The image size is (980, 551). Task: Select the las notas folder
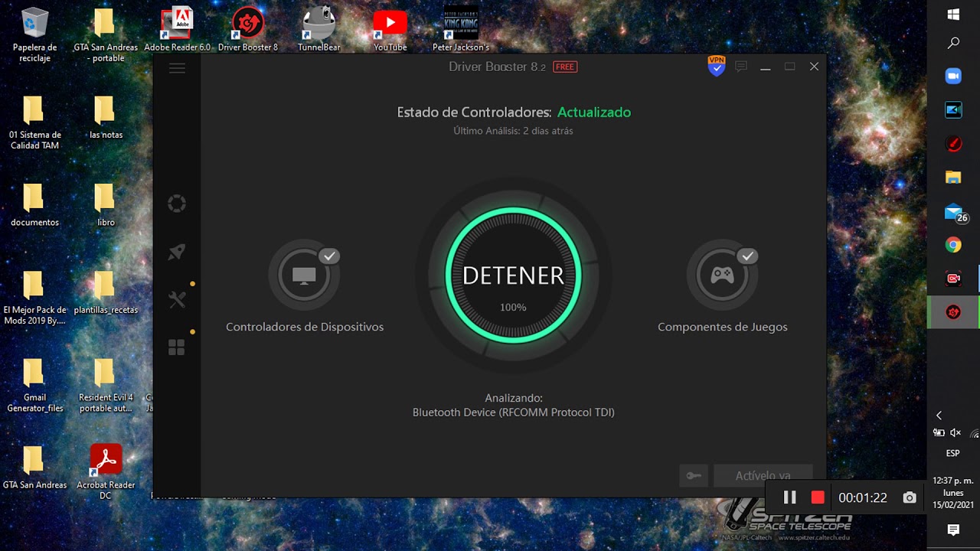pos(106,118)
